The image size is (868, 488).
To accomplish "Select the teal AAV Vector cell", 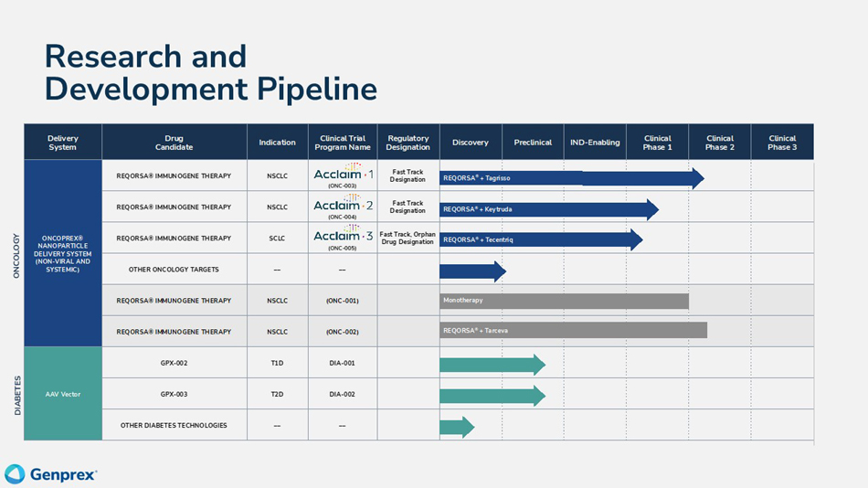I will 63,394.
